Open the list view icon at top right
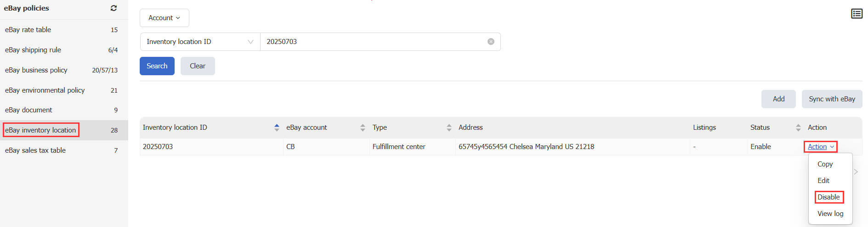 [x=857, y=14]
